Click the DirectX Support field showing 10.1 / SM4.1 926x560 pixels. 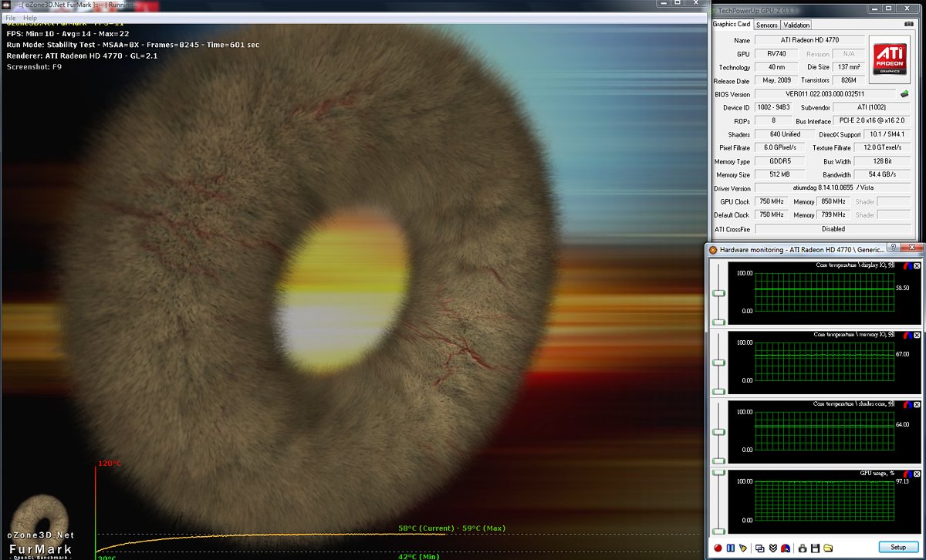pyautogui.click(x=887, y=134)
